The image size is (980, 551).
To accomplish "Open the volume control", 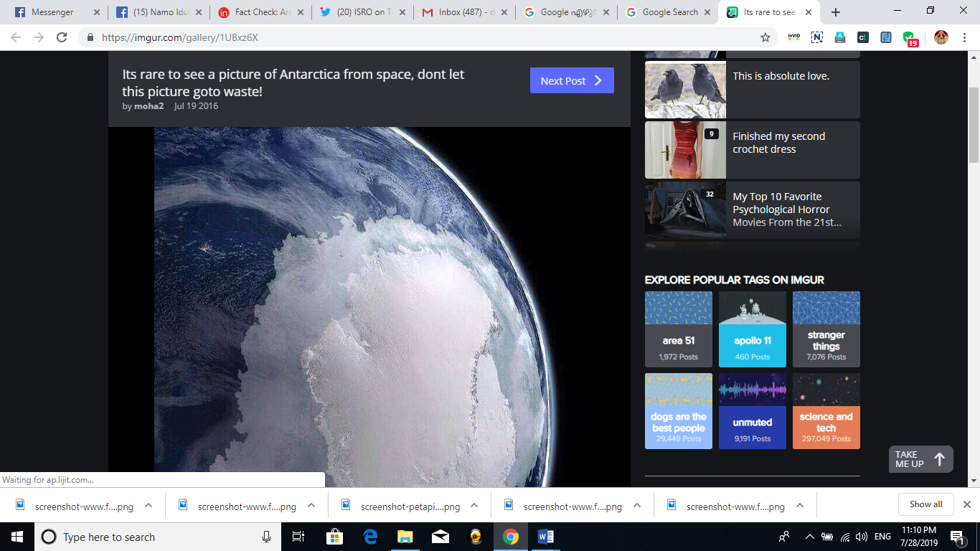I will (862, 537).
